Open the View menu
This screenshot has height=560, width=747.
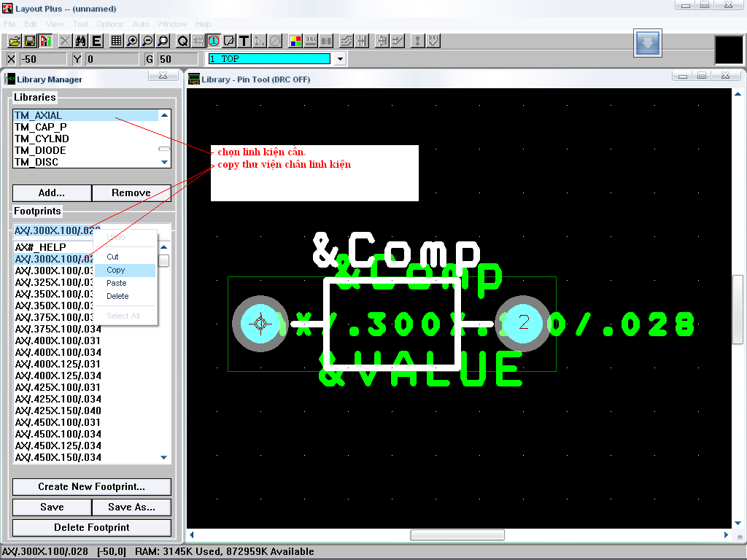55,24
